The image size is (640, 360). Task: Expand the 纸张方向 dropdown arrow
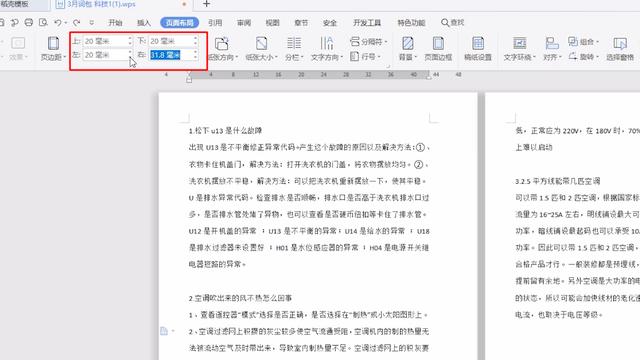[x=236, y=58]
